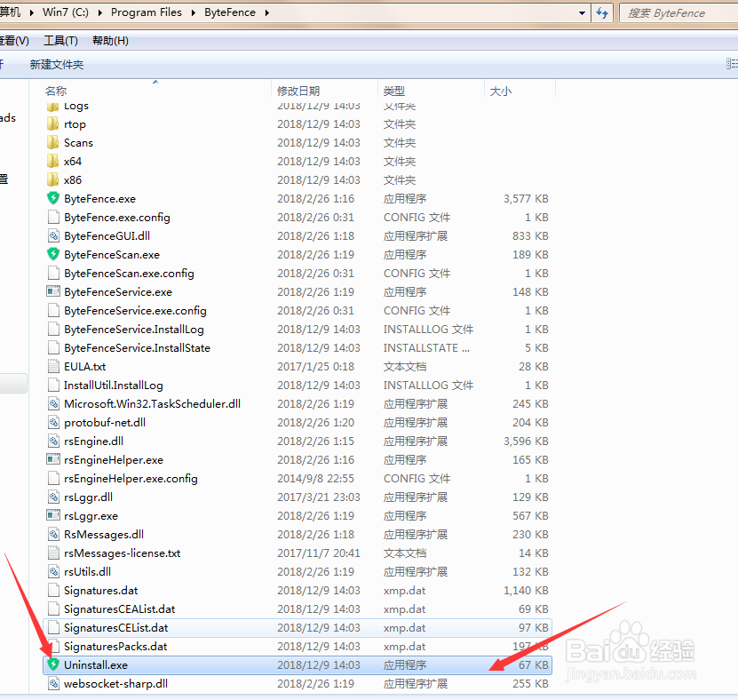
Task: Click the 3,596 KB size of rsEngine.dll
Action: (526, 441)
